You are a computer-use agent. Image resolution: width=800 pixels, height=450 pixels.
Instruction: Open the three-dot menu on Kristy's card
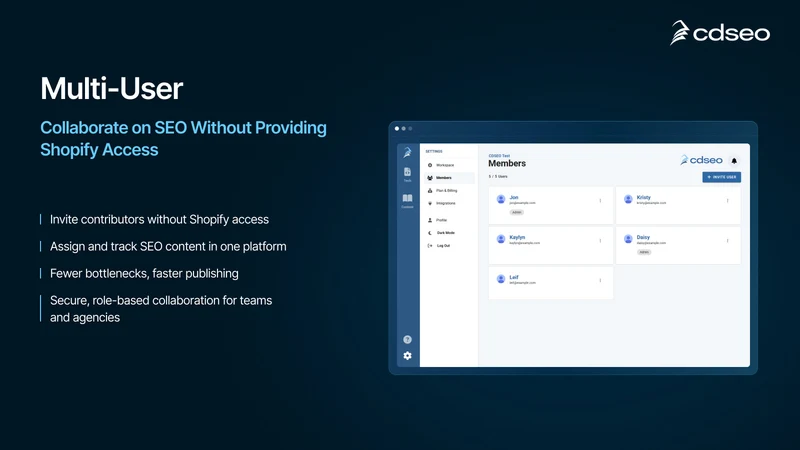coord(728,201)
